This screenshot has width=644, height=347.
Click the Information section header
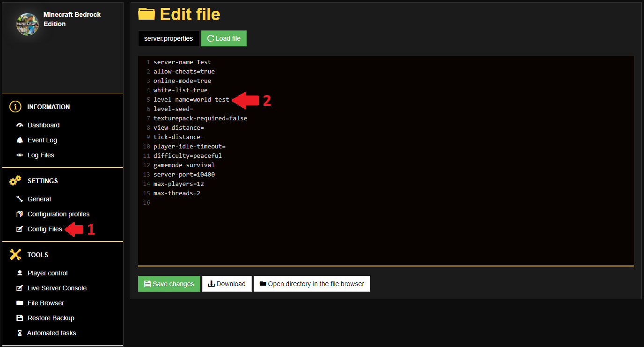click(48, 107)
